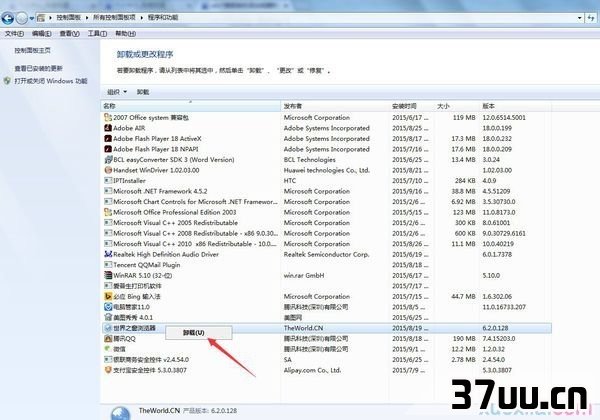
Task: Click 支付宝安全控件 shield icon
Action: 108,370
